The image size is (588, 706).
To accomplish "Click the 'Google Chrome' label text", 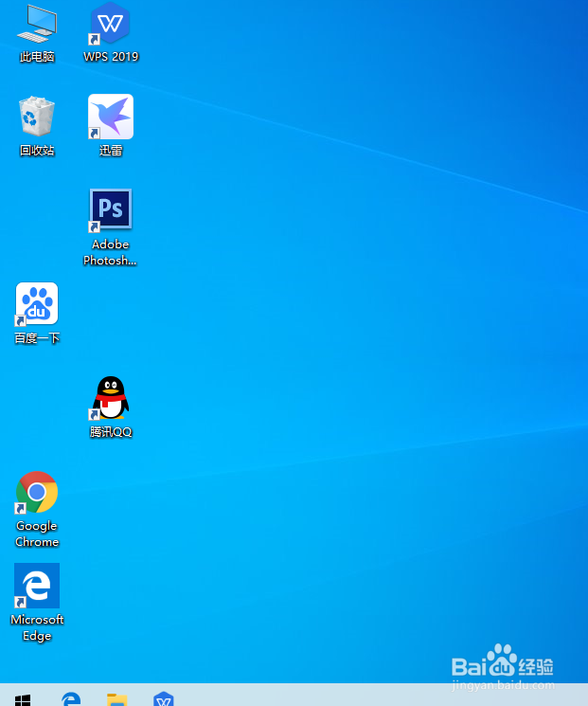I will coord(37,534).
